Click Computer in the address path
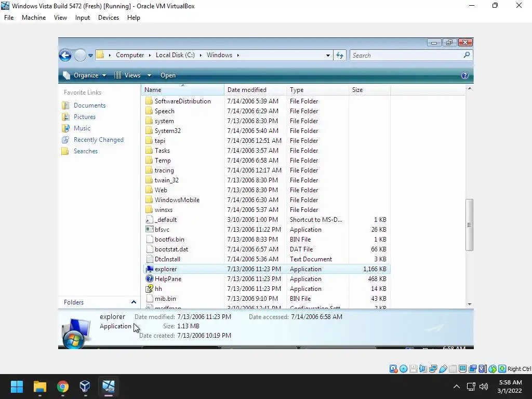 tap(130, 55)
